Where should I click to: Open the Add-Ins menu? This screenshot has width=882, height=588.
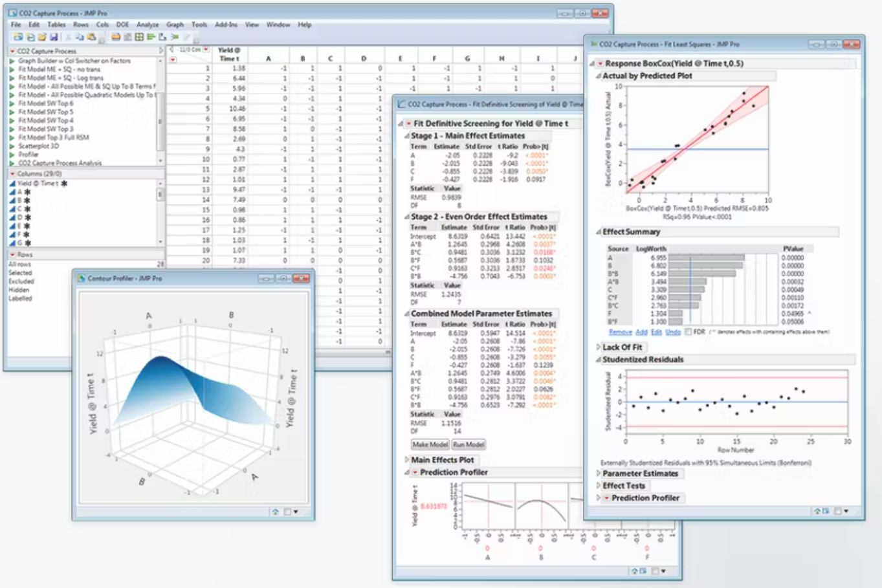(x=226, y=25)
